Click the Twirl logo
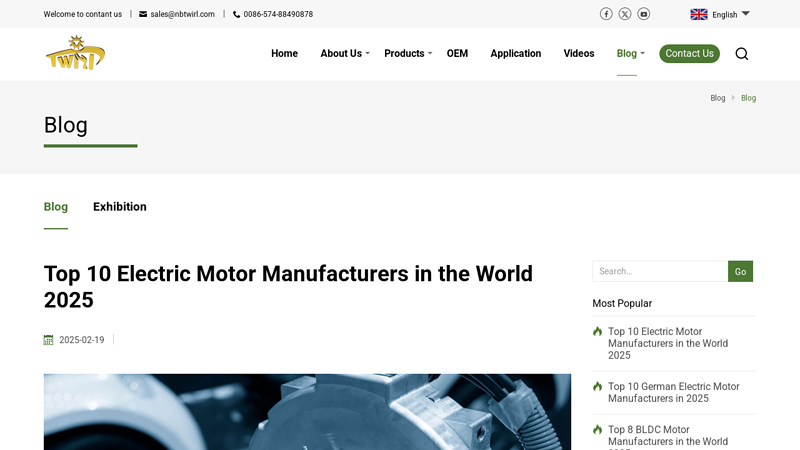The height and width of the screenshot is (450, 800). pos(75,53)
